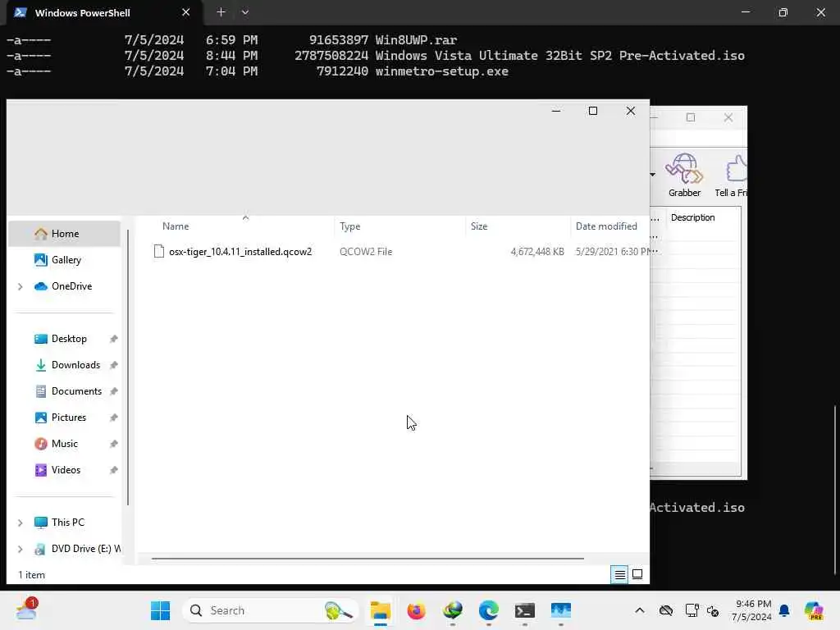This screenshot has height=630, width=840.
Task: Open Home in Explorer sidebar
Action: 64,234
